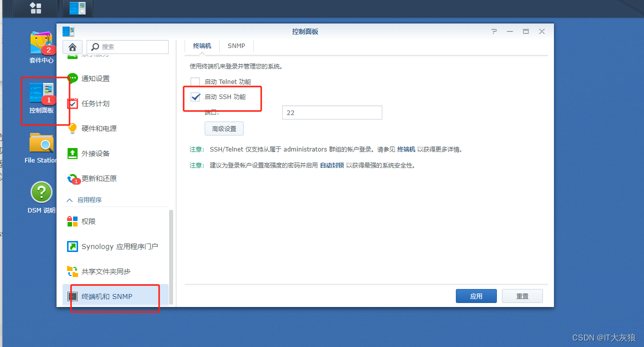Click the Hardware and Power bulb icon

click(73, 128)
